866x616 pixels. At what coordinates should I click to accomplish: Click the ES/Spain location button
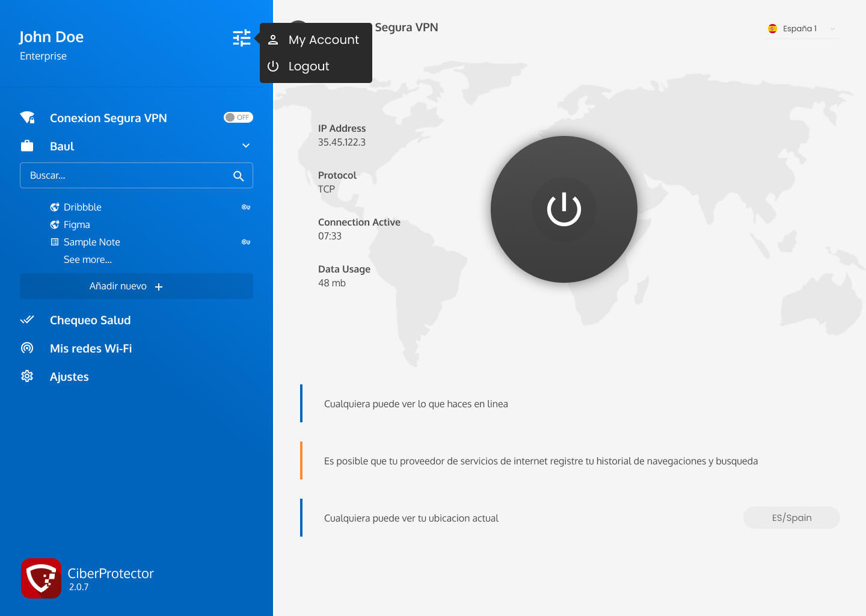[x=791, y=518]
